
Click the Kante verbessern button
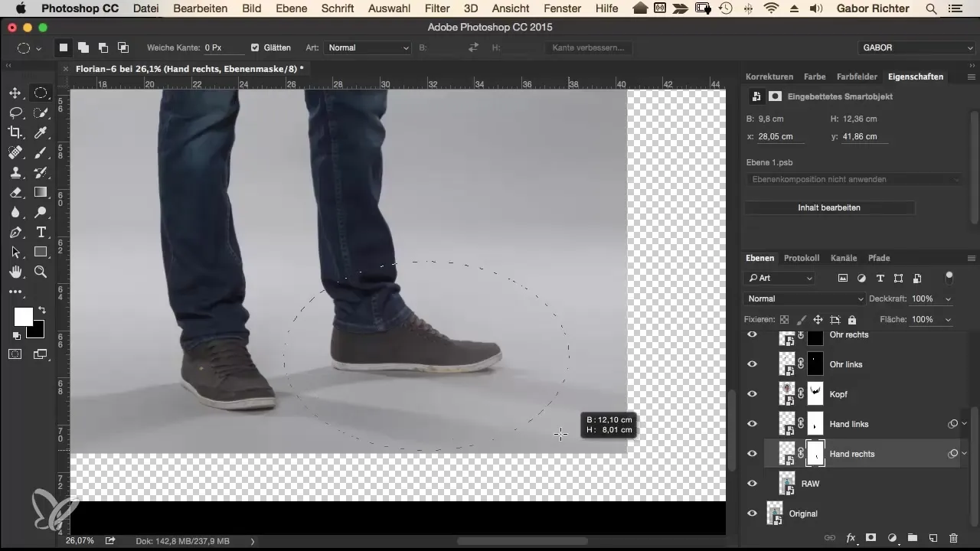coord(589,47)
